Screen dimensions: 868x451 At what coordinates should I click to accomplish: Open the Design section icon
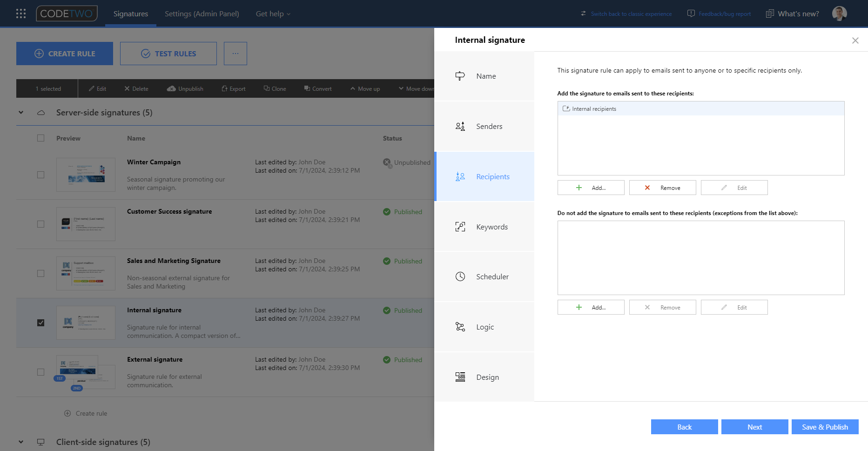click(460, 377)
